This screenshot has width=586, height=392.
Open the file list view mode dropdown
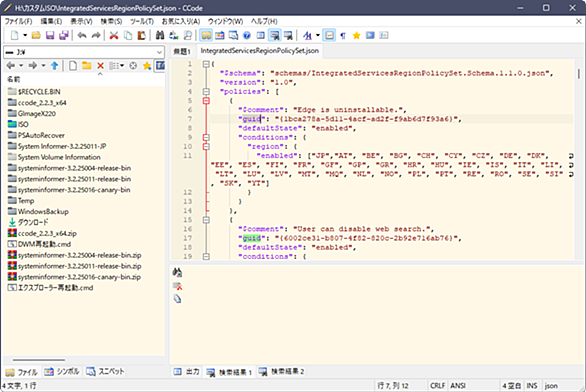coord(117,66)
